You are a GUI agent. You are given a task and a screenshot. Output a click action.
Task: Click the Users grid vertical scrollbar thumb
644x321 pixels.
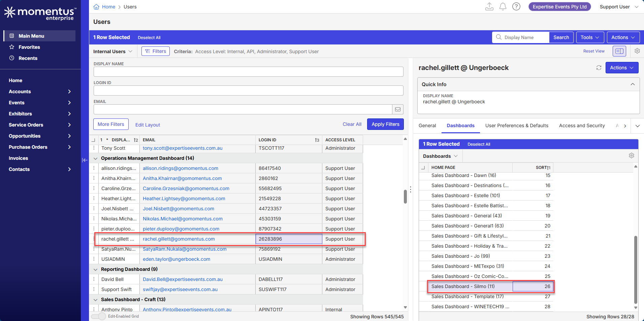[x=405, y=197]
